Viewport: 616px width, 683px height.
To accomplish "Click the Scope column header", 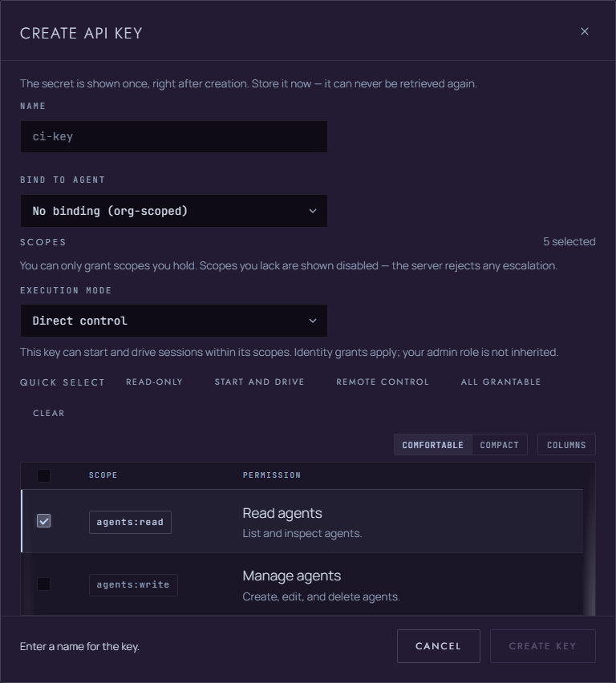I will coord(103,475).
